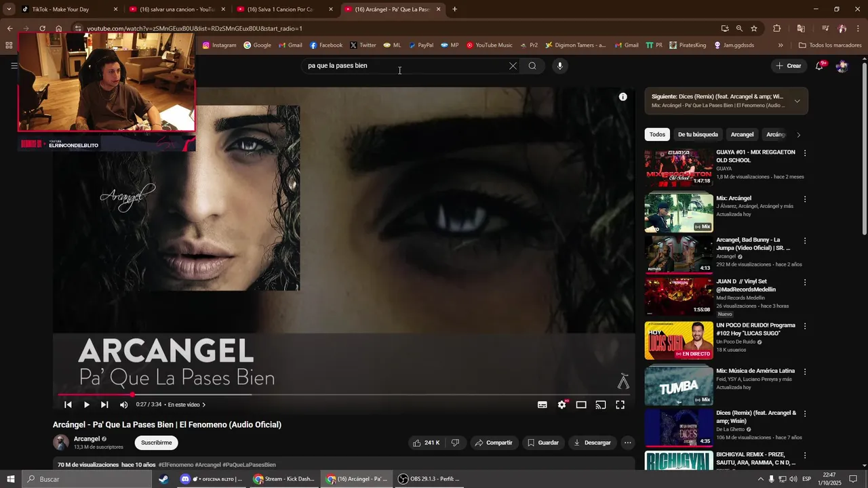Toggle subtitles on the video player
868x488 pixels.
tap(542, 405)
